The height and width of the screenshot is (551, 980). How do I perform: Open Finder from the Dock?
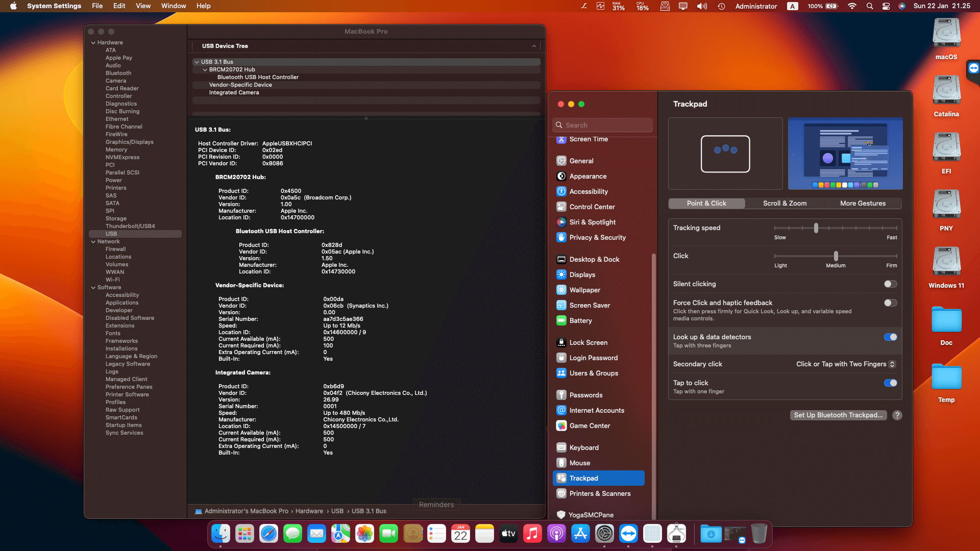point(220,534)
